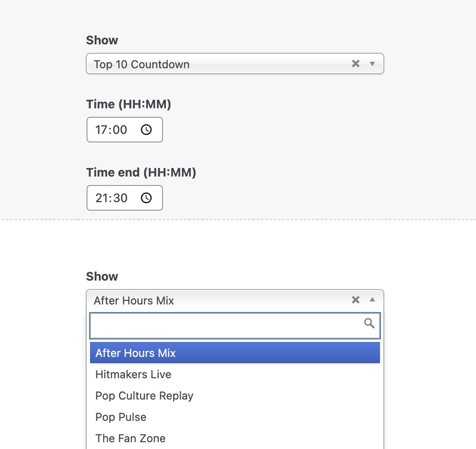
Task: Click the magnifying glass icon in the search box
Action: click(370, 323)
